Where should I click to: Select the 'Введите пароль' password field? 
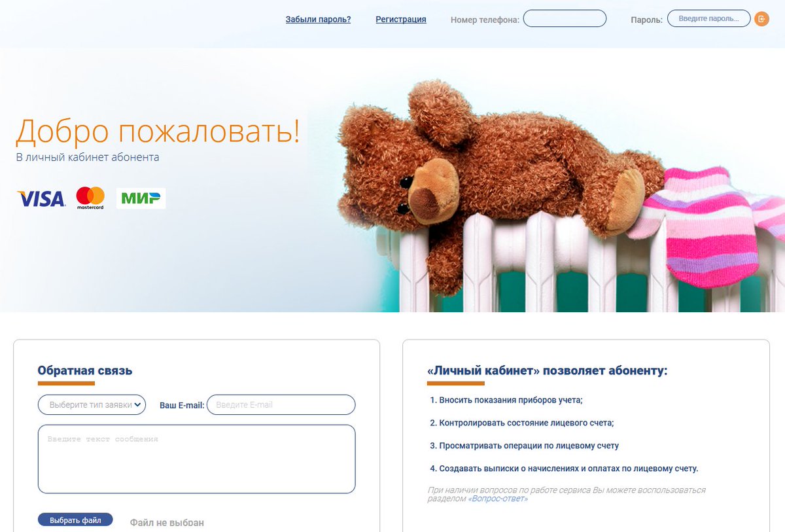708,19
